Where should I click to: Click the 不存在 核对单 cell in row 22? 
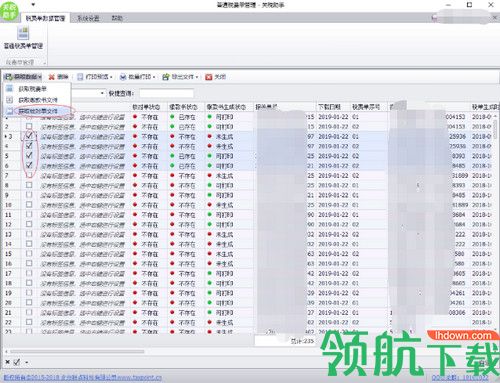point(149,322)
